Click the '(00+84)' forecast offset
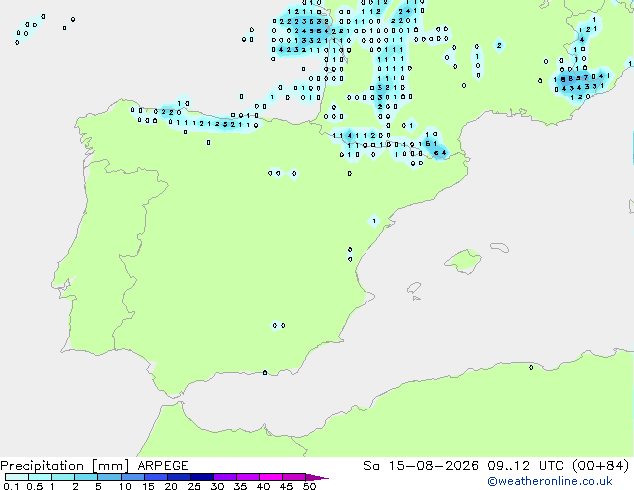Image resolution: width=634 pixels, height=490 pixels. pyautogui.click(x=601, y=466)
